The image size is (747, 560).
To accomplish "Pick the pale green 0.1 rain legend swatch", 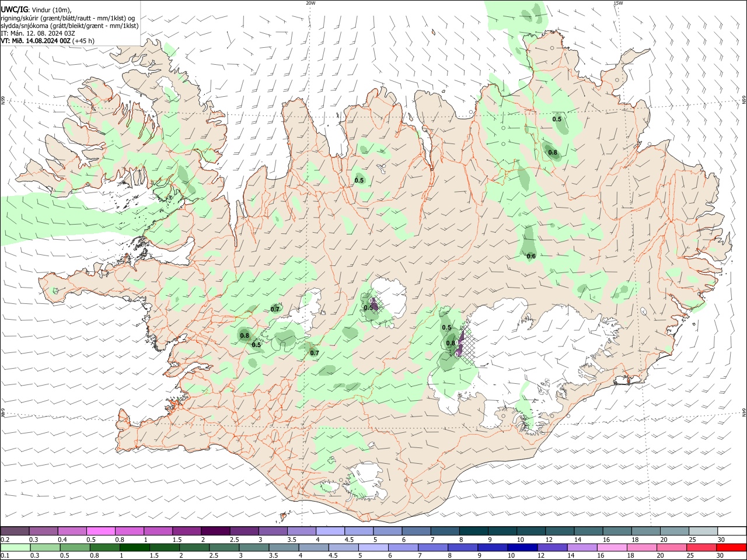I will click(14, 547).
